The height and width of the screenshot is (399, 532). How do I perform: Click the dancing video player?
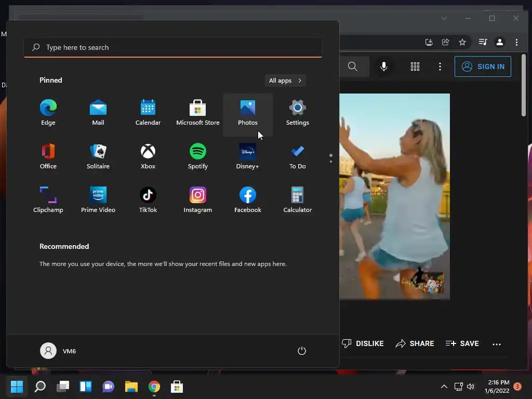point(395,197)
